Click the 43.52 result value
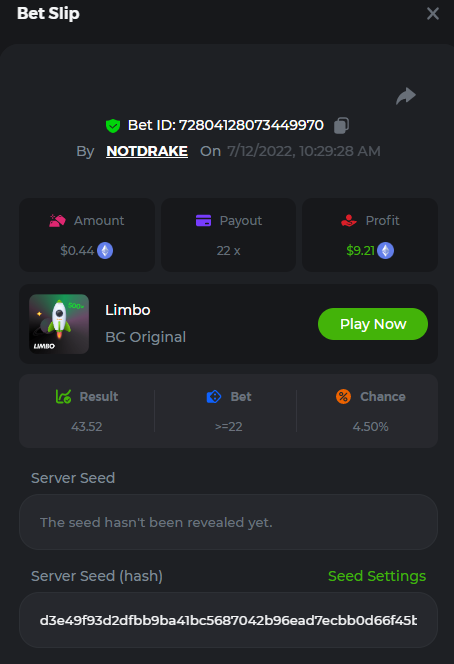The image size is (454, 664). point(87,426)
